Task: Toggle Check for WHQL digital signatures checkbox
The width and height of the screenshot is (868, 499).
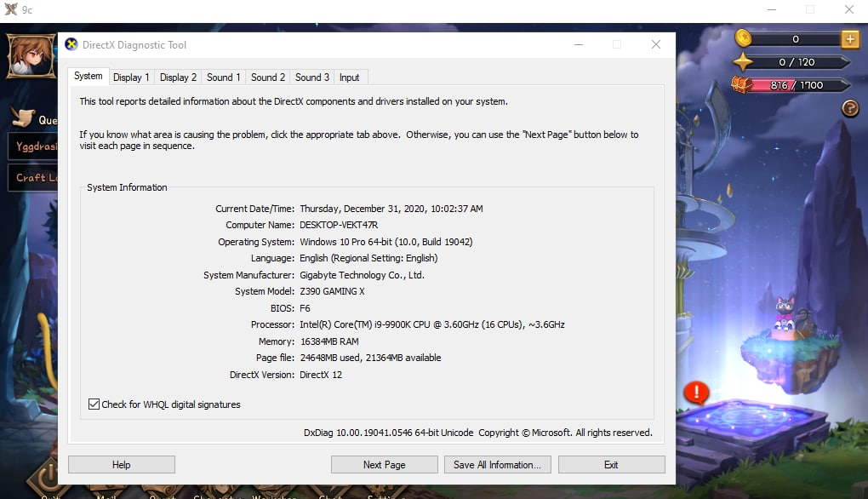Action: (94, 404)
